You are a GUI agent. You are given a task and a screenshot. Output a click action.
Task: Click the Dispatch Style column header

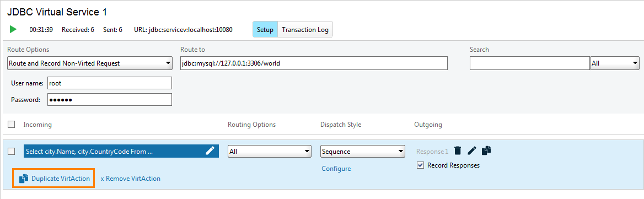(x=341, y=125)
